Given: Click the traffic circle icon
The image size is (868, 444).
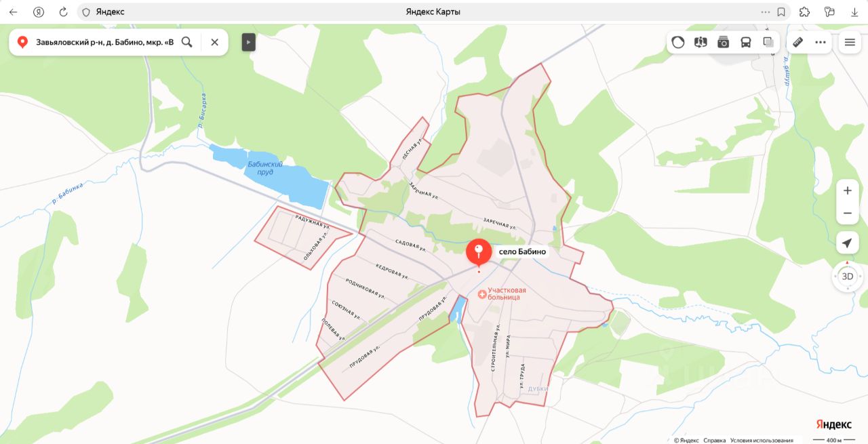Looking at the screenshot, I should coord(678,42).
